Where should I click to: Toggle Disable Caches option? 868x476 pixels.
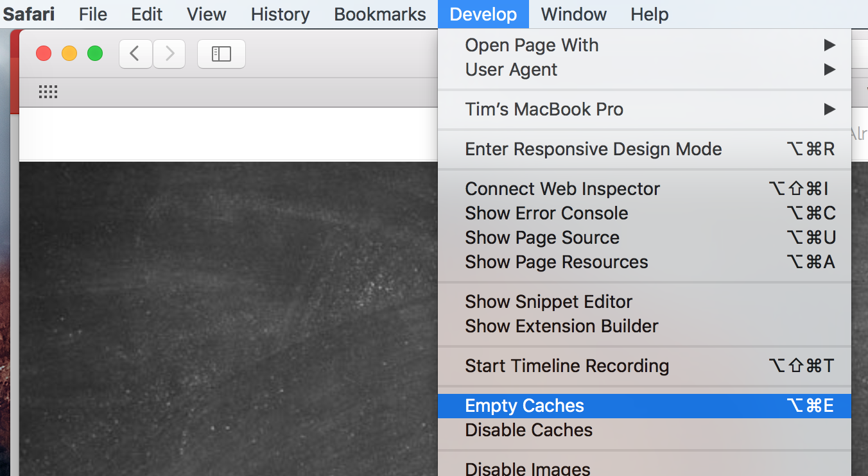(x=645, y=430)
